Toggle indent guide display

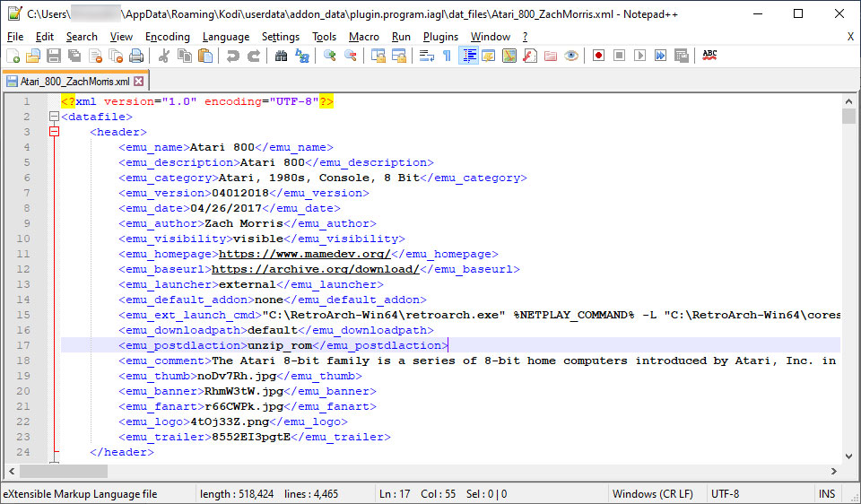468,56
